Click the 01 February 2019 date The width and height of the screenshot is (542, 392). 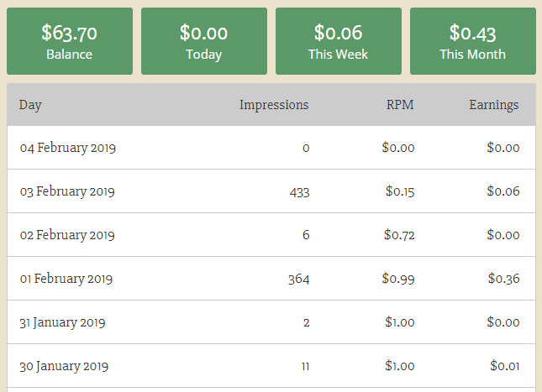[x=66, y=280]
